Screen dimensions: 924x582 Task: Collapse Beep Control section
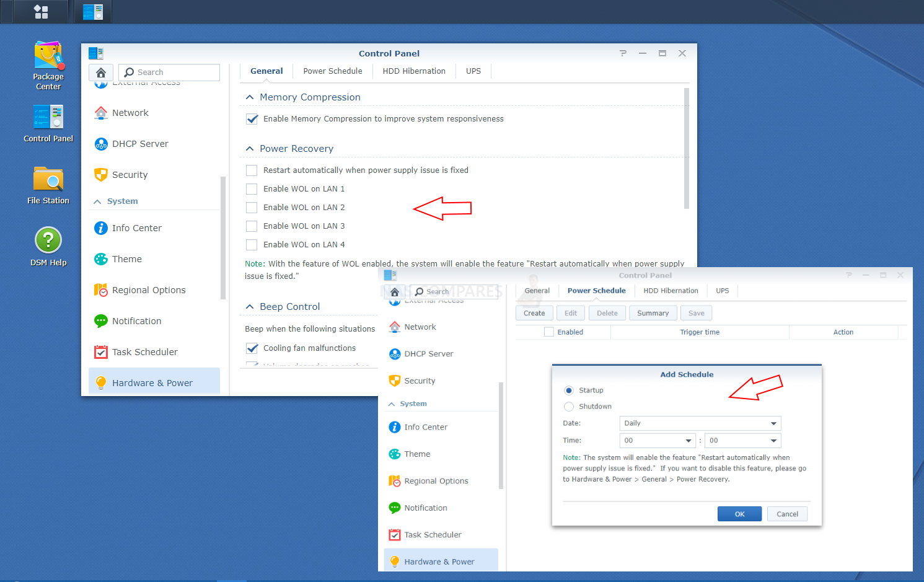tap(250, 307)
